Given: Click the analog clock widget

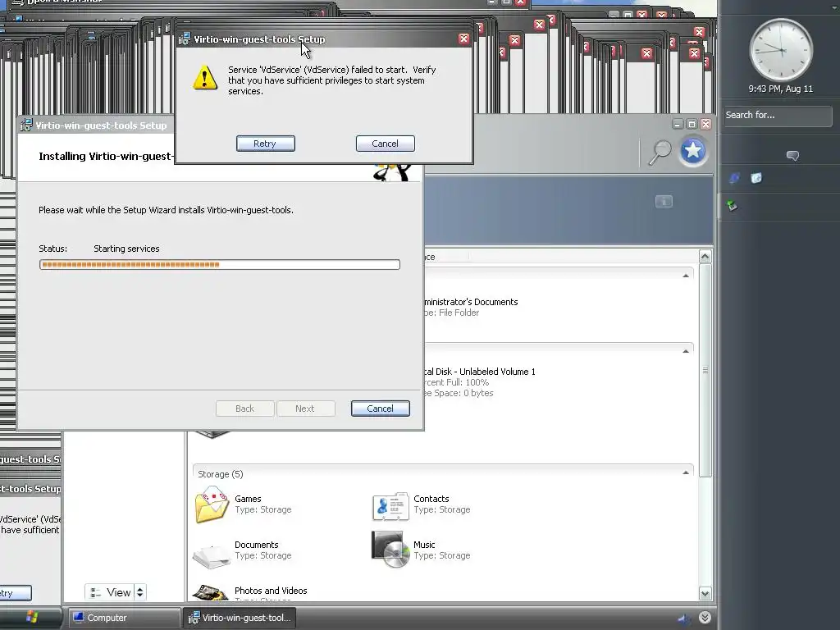Looking at the screenshot, I should pyautogui.click(x=781, y=50).
